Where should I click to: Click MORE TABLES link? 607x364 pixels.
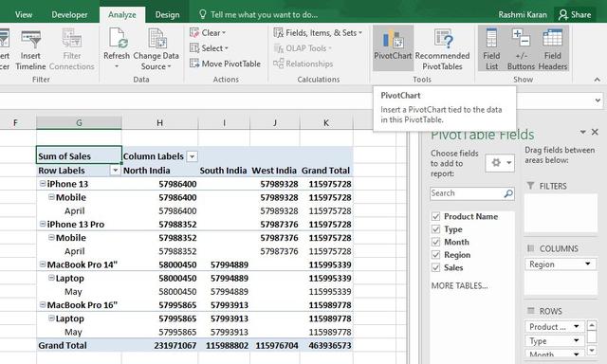pyautogui.click(x=459, y=285)
